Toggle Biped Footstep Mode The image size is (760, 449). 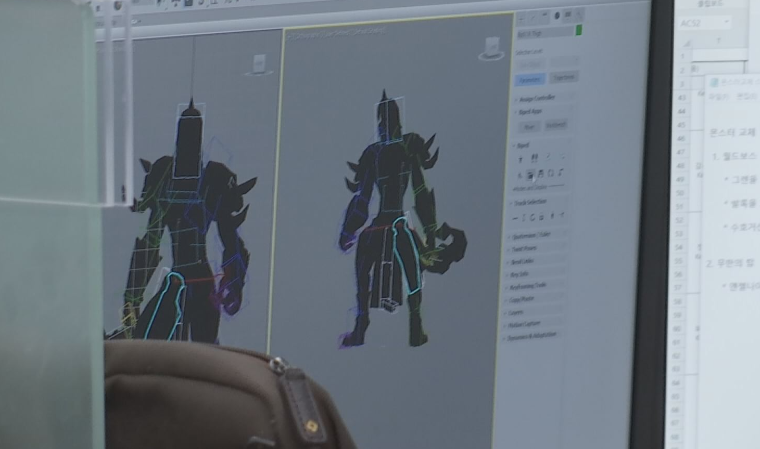[x=535, y=158]
